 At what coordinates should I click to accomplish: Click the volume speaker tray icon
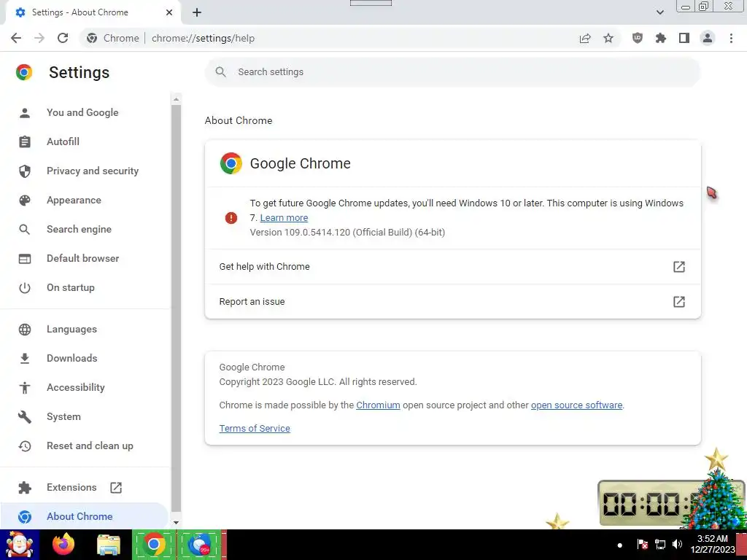point(677,544)
